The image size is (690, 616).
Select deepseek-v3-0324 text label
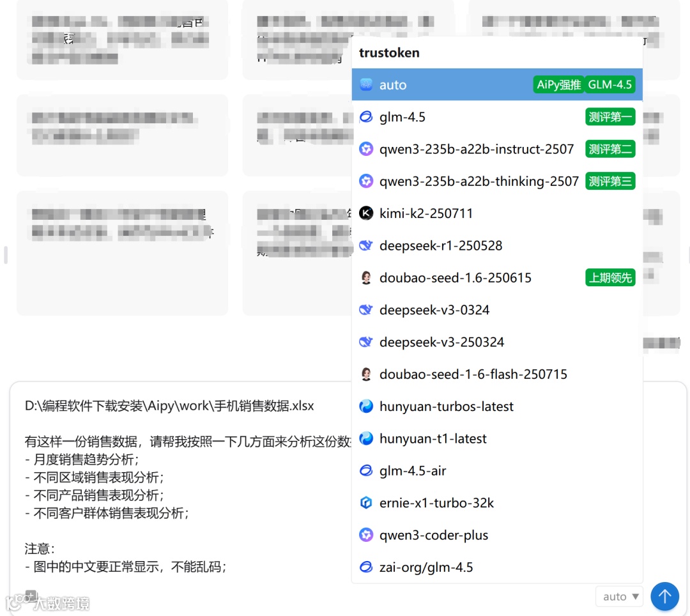pyautogui.click(x=434, y=310)
